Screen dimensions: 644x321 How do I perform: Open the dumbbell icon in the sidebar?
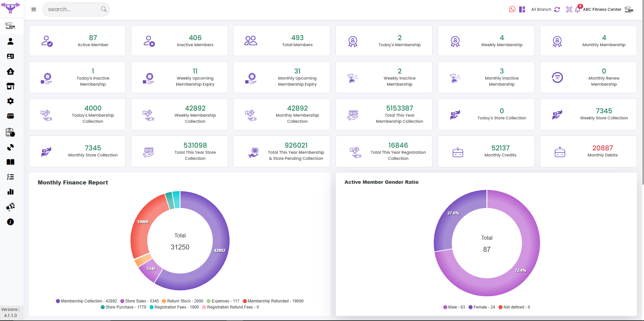10,147
